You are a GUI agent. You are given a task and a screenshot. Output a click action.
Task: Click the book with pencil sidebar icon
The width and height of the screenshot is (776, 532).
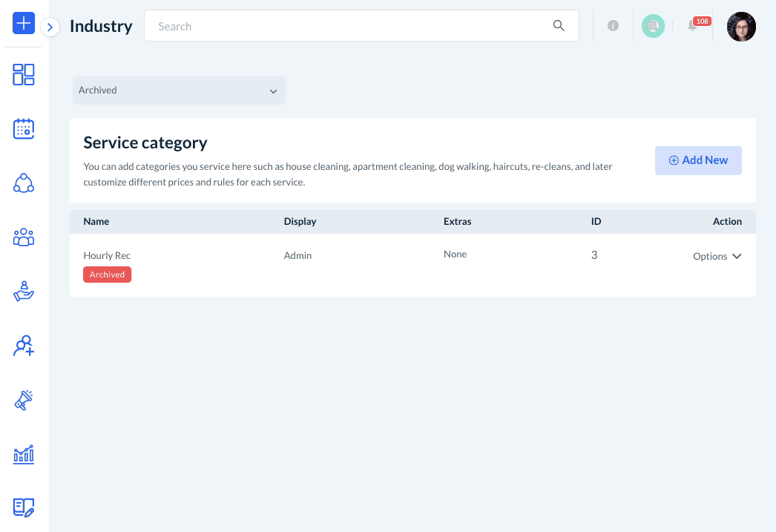pyautogui.click(x=24, y=508)
